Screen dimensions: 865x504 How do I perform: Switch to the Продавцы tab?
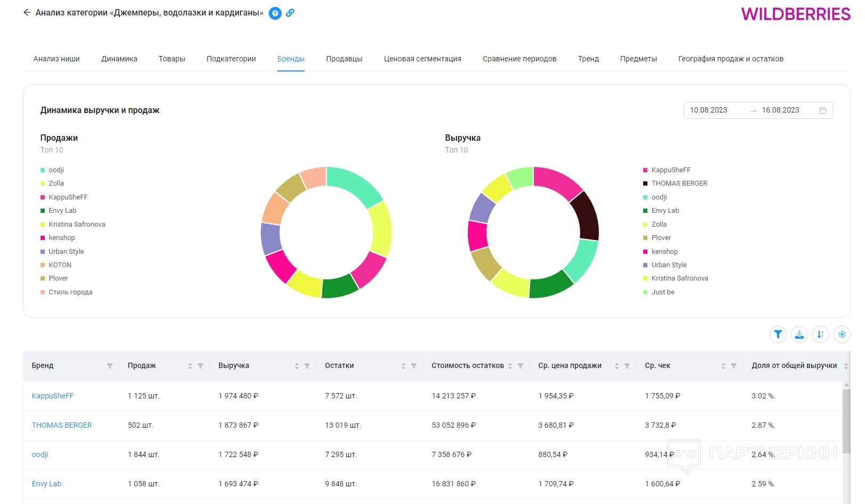[344, 59]
